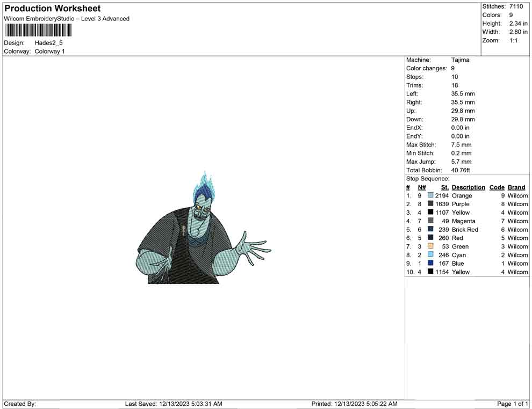Click the Green thread color swatch
This screenshot has width=532, height=409.
click(430, 246)
